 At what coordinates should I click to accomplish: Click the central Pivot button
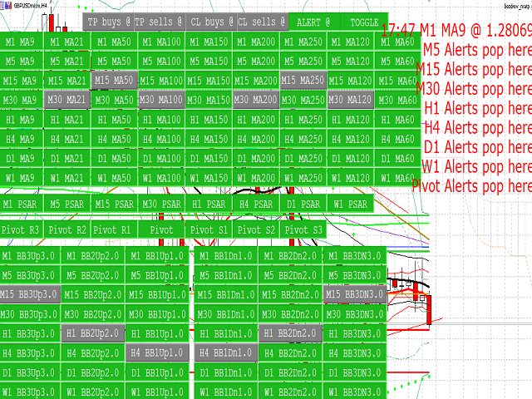click(161, 229)
